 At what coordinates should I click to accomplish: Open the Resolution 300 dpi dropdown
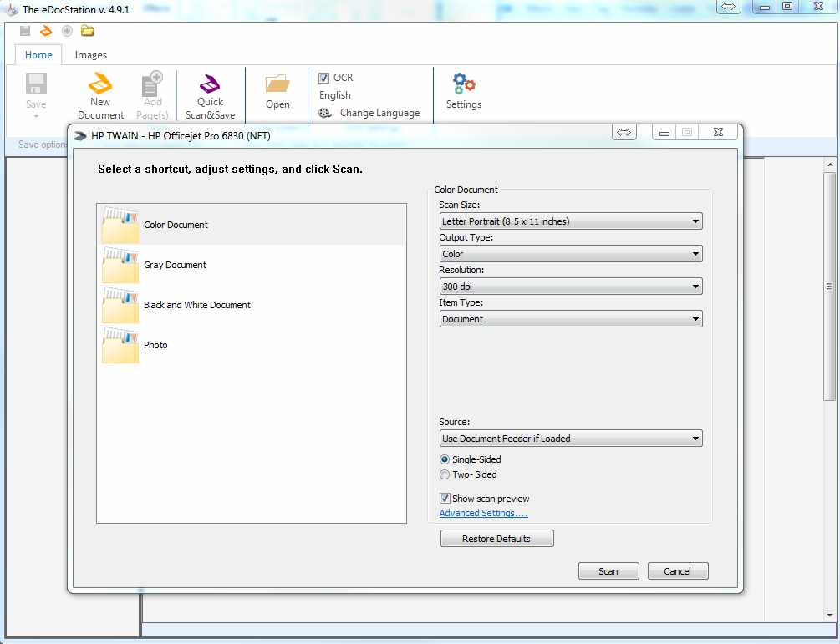pos(571,287)
